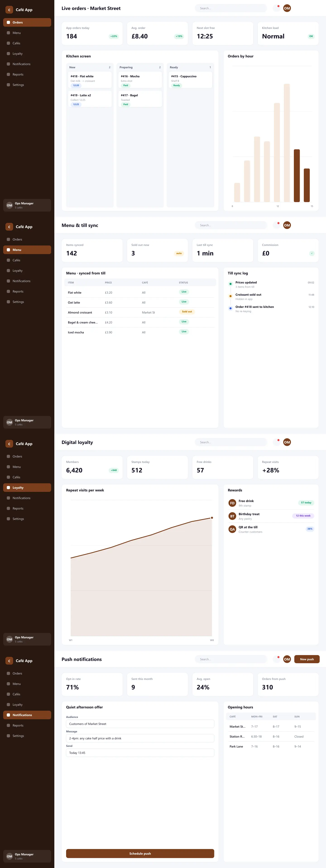Click the search field on the Live orders header
This screenshot has width=326, height=868.
(231, 8)
